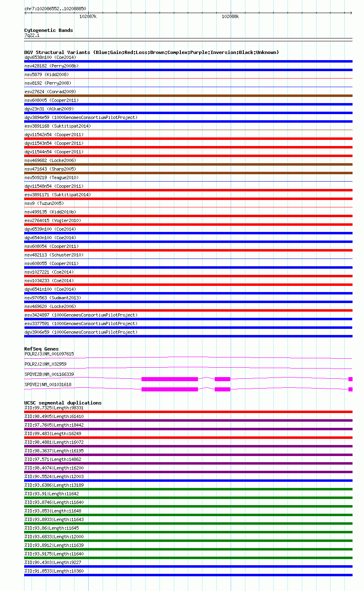Click the green bar under %ID:93.91|Length:11642
Image resolution: width=364 pixels, height=591 pixels.
pyautogui.click(x=188, y=498)
